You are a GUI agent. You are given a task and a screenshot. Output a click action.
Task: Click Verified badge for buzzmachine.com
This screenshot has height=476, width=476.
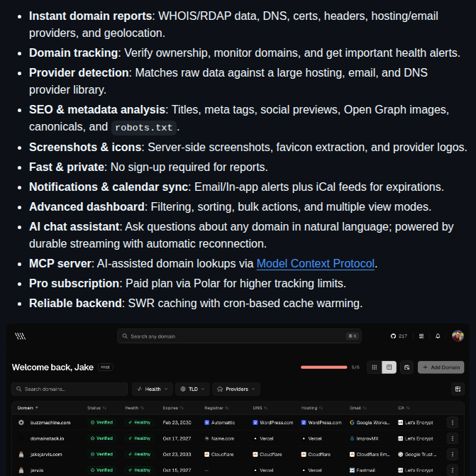[101, 423]
